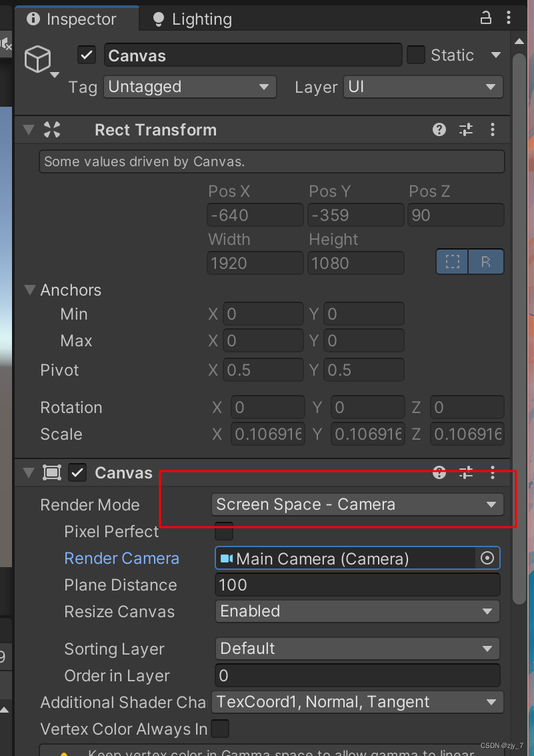
Task: Click the GameObject cube icon selector
Action: (x=38, y=59)
